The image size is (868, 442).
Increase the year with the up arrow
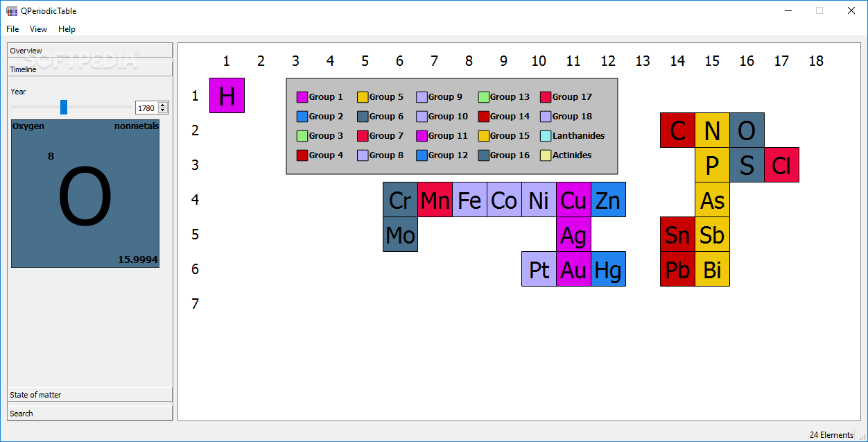pos(163,105)
